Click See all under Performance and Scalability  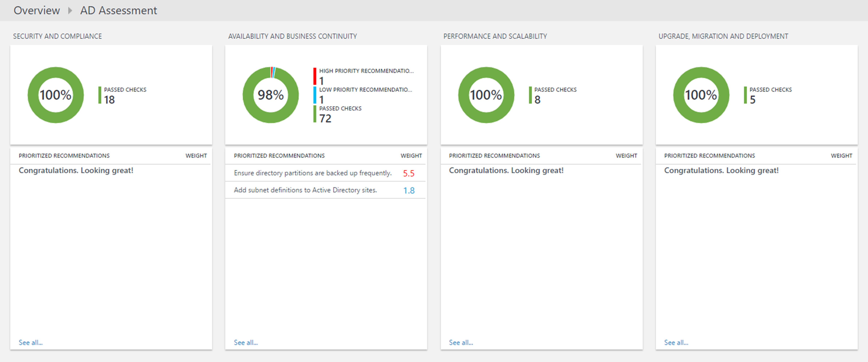tap(461, 343)
